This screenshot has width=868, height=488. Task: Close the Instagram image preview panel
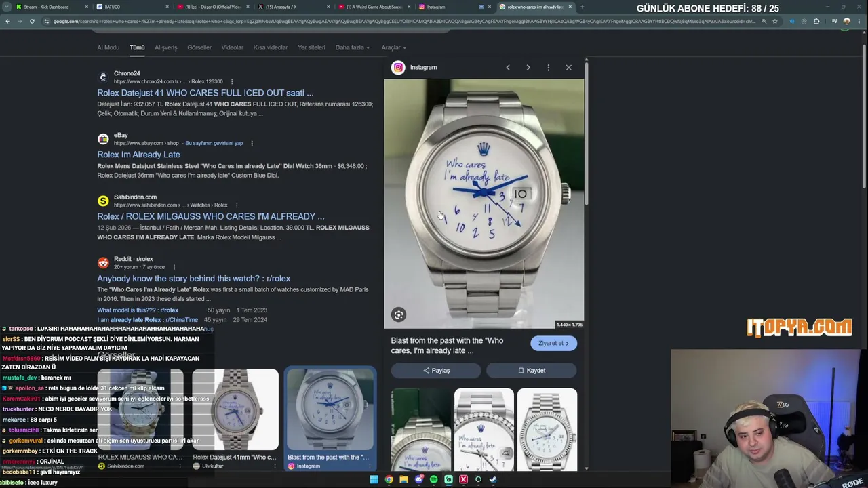[x=568, y=68]
